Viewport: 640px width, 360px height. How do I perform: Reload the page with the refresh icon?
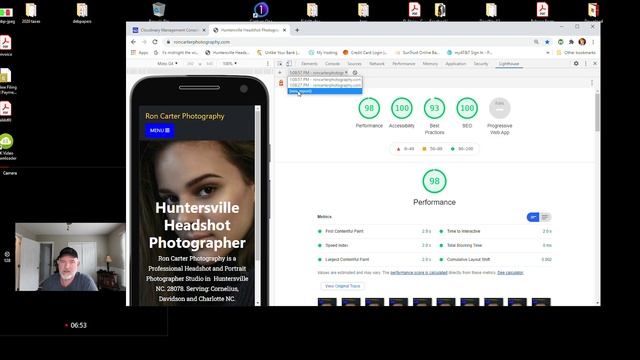pos(155,42)
